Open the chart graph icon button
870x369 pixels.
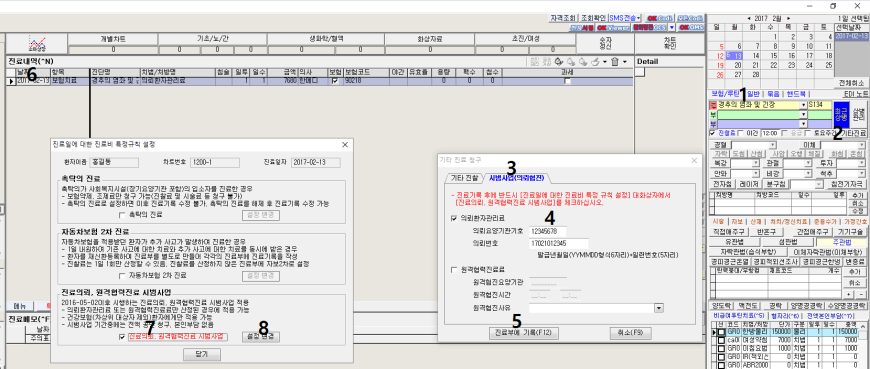click(x=37, y=44)
